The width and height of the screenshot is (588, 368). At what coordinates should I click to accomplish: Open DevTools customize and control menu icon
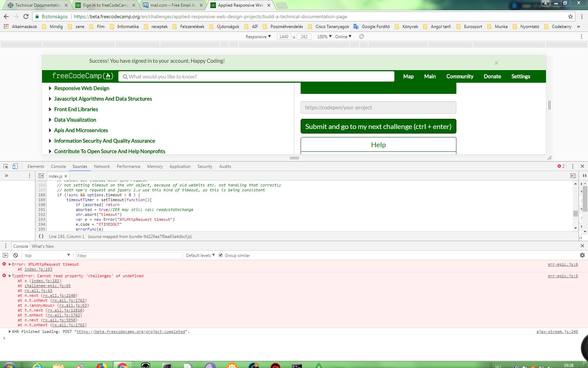click(573, 166)
